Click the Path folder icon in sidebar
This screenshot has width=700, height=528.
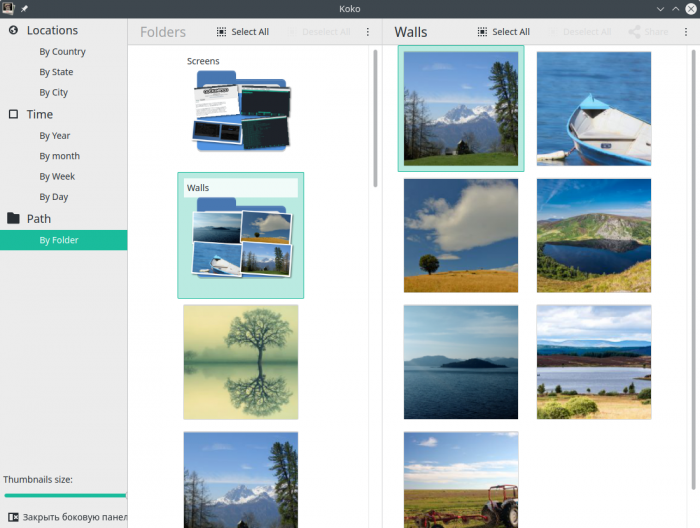click(x=13, y=218)
